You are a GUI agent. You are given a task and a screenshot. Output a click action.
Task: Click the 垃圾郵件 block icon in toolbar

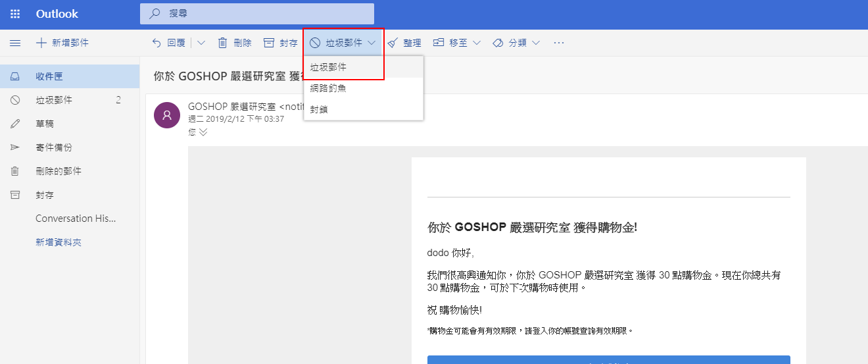click(x=315, y=43)
